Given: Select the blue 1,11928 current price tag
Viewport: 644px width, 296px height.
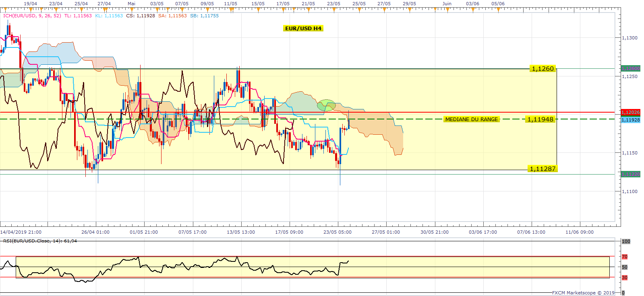Looking at the screenshot, I should (631, 120).
